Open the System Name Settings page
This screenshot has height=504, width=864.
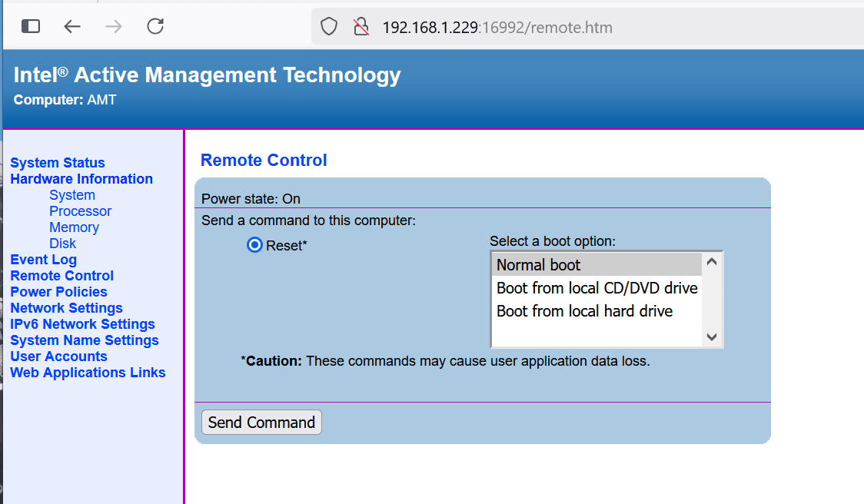[85, 340]
